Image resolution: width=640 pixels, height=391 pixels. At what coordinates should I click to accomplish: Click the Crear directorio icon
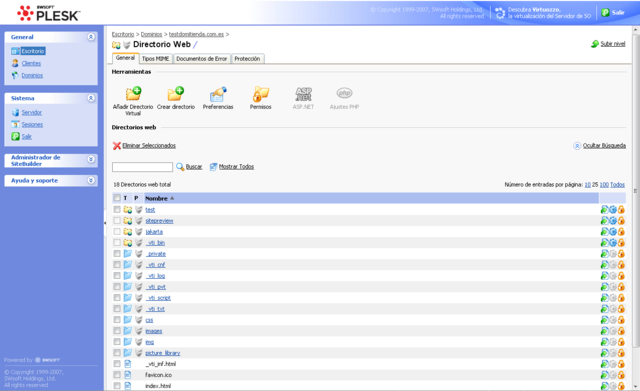coord(176,94)
